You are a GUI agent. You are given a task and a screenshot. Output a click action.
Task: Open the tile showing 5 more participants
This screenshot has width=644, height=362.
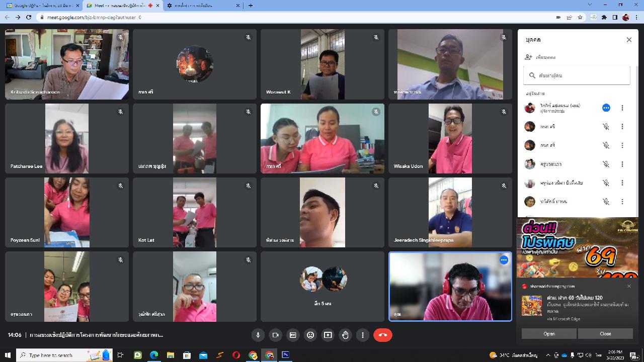(323, 287)
